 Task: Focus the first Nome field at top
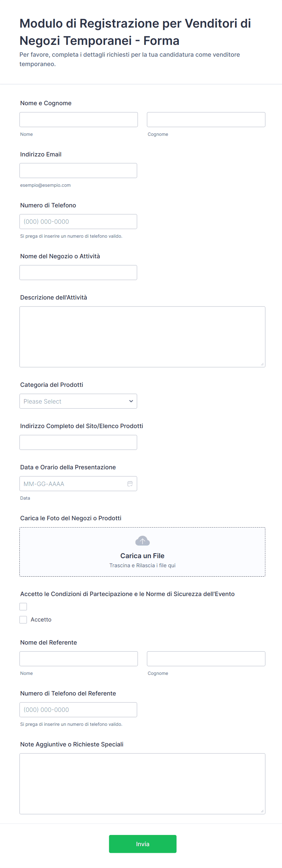coord(79,120)
